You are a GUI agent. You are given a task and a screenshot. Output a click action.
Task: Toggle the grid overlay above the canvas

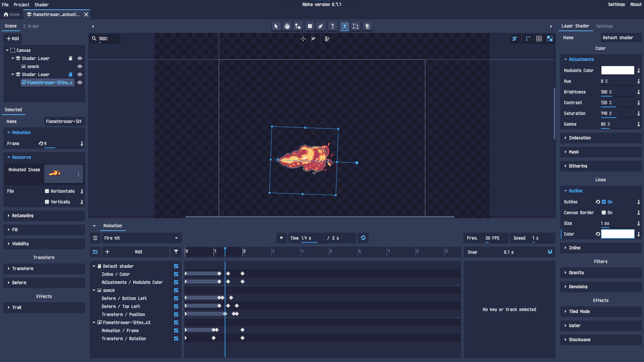(x=539, y=39)
